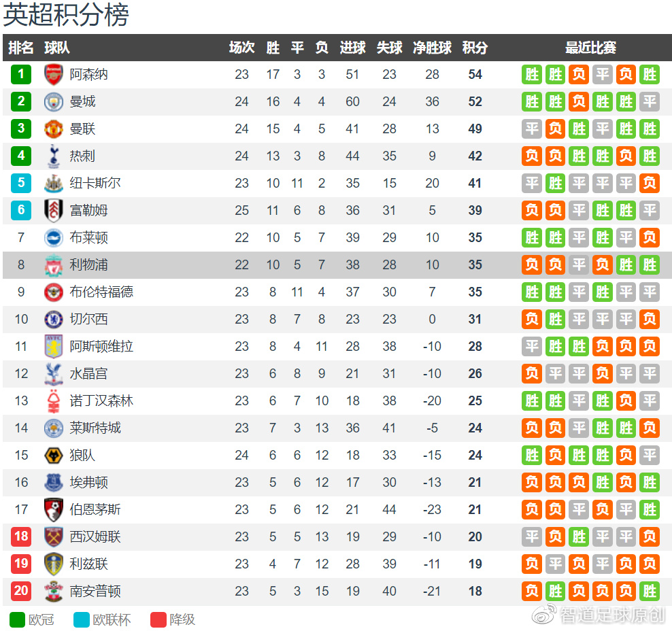
Task: Click the Southampton club crest icon
Action: (x=54, y=591)
